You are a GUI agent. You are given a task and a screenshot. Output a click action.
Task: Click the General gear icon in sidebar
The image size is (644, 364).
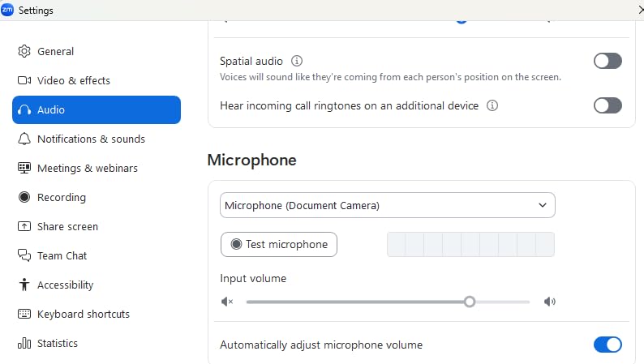(24, 52)
